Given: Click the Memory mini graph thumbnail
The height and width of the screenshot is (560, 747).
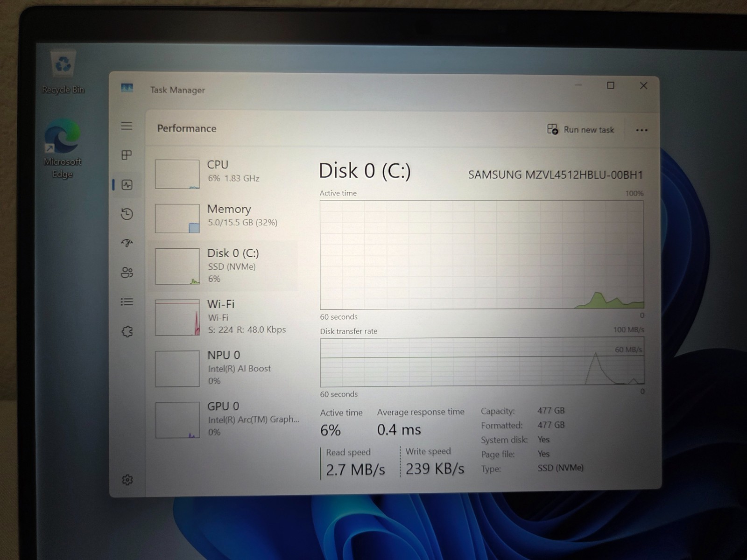Looking at the screenshot, I should pos(177,218).
